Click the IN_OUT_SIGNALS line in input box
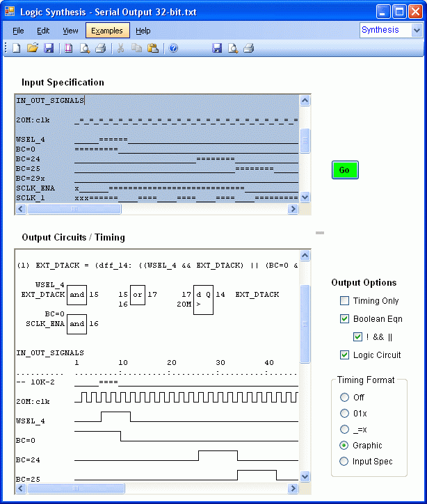Image resolution: width=427 pixels, height=504 pixels. (x=50, y=101)
